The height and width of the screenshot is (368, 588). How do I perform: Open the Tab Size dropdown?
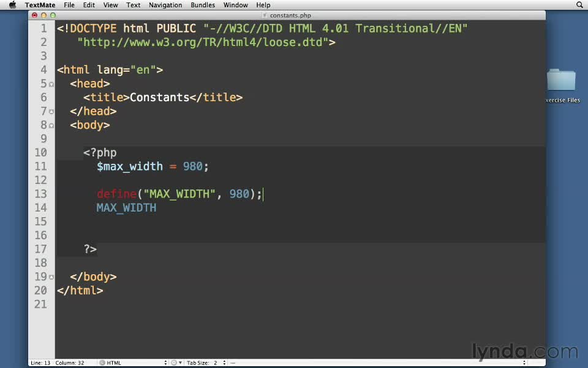(205, 362)
